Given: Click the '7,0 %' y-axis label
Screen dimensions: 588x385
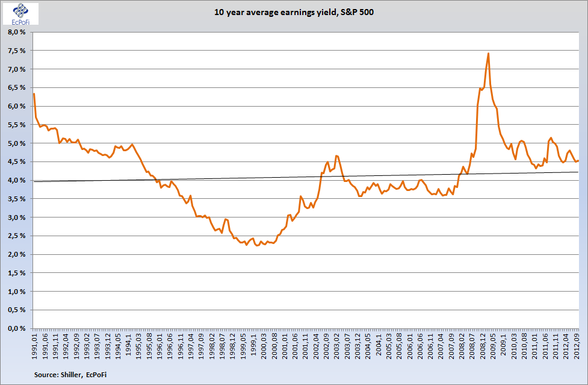Looking at the screenshot, I should coord(16,69).
